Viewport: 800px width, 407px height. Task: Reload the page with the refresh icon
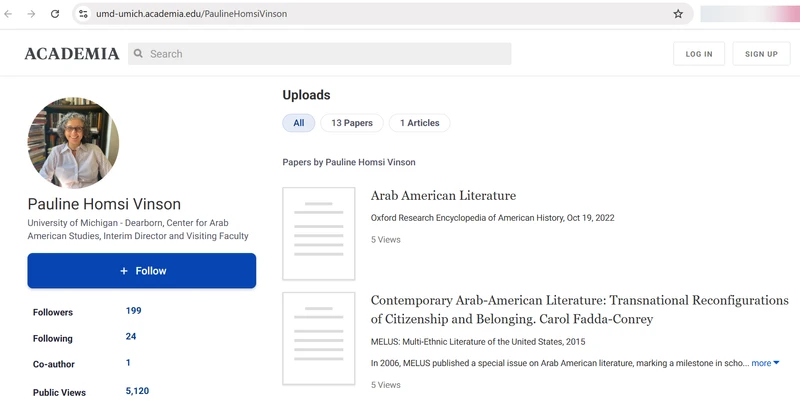coord(55,14)
